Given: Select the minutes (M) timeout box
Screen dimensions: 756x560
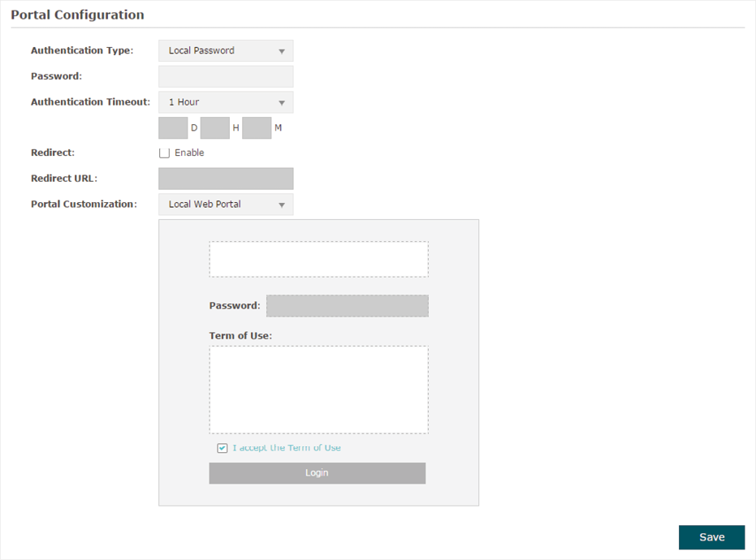Looking at the screenshot, I should click(257, 127).
